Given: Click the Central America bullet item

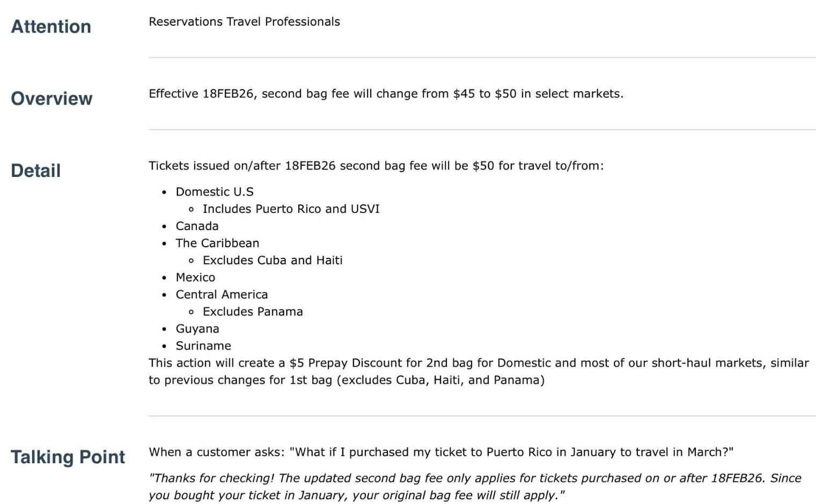Looking at the screenshot, I should [x=222, y=295].
